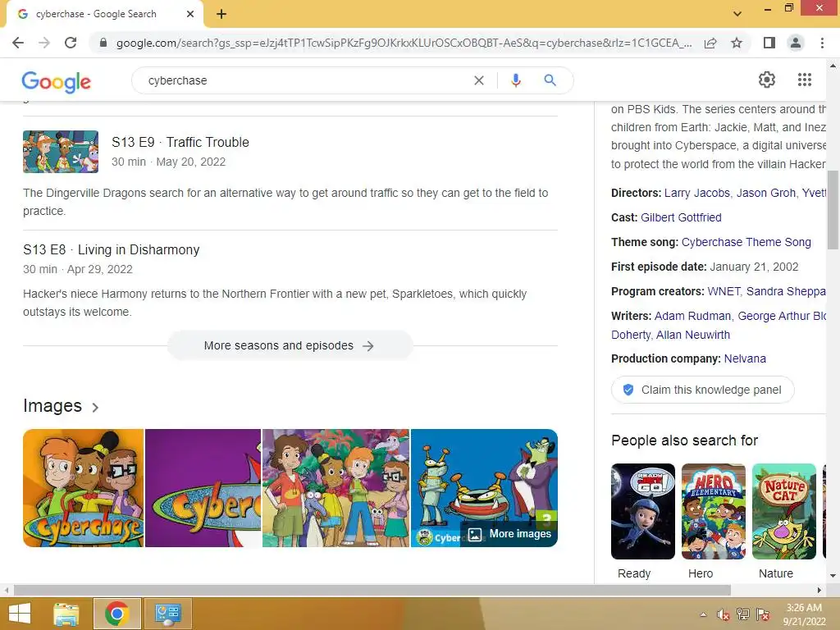Open episode S13 E8 Living in Disharmony
This screenshot has width=840, height=630.
point(112,249)
